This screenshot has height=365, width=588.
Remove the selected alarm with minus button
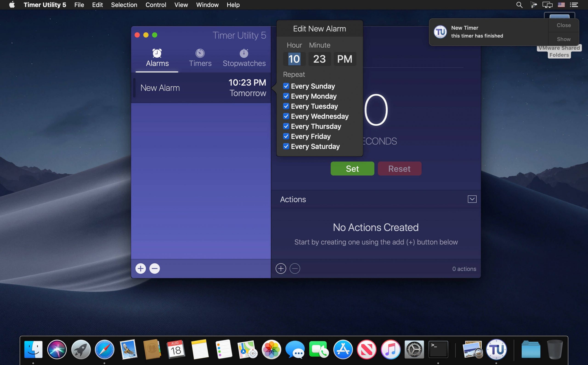(155, 268)
